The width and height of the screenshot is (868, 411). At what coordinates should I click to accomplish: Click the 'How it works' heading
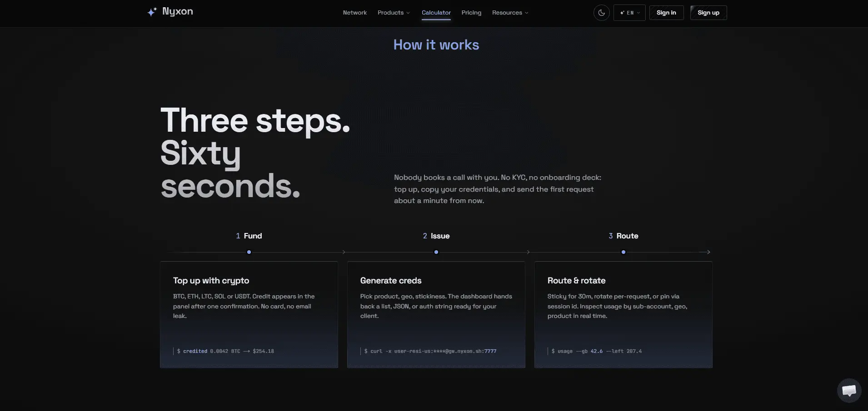pos(436,45)
